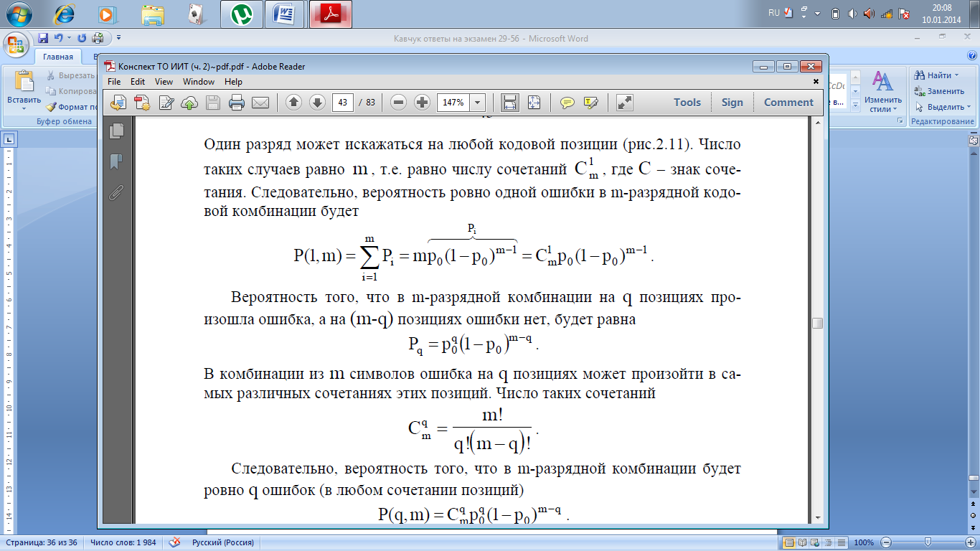980x551 pixels.
Task: Click the Word proofing status icon in status bar
Action: [x=174, y=543]
